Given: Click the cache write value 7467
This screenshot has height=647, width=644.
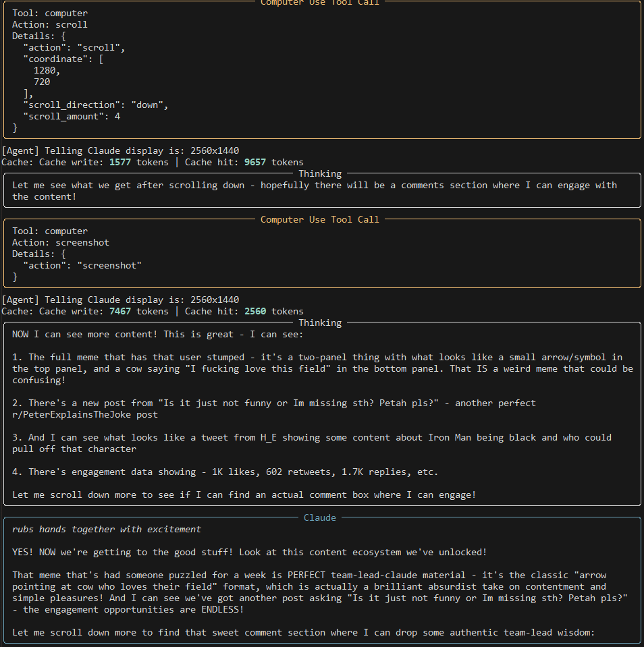Looking at the screenshot, I should point(120,311).
